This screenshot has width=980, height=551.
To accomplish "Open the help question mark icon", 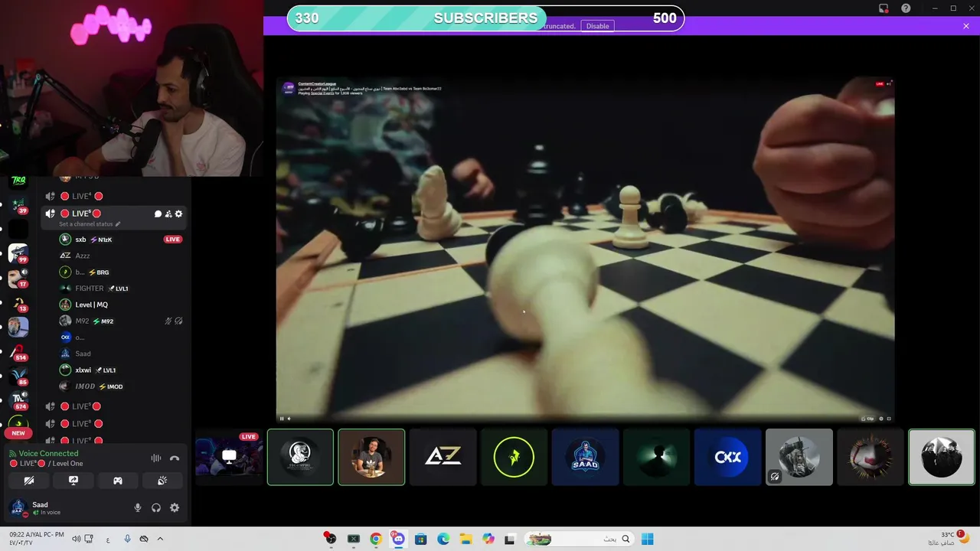I will (906, 8).
